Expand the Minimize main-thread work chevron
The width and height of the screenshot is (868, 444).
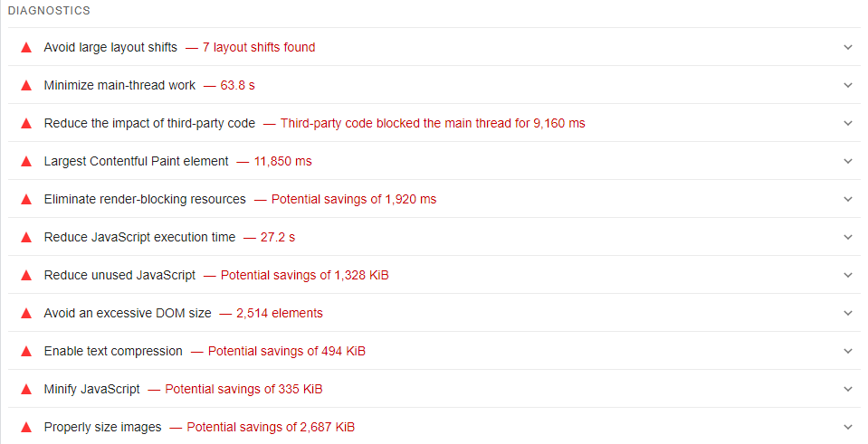tap(848, 85)
